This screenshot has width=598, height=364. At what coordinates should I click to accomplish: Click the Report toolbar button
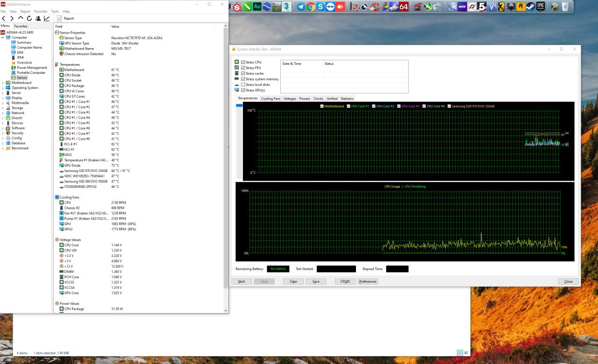pos(66,18)
